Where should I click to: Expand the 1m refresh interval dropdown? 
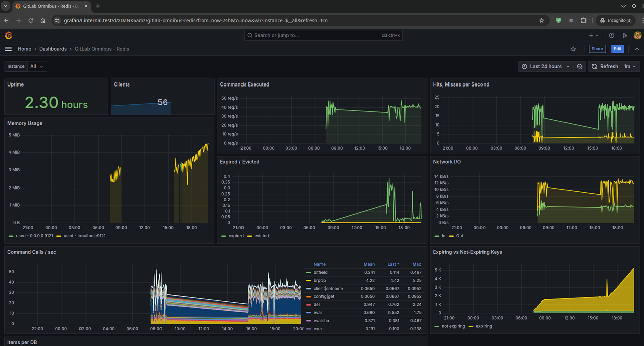point(630,66)
